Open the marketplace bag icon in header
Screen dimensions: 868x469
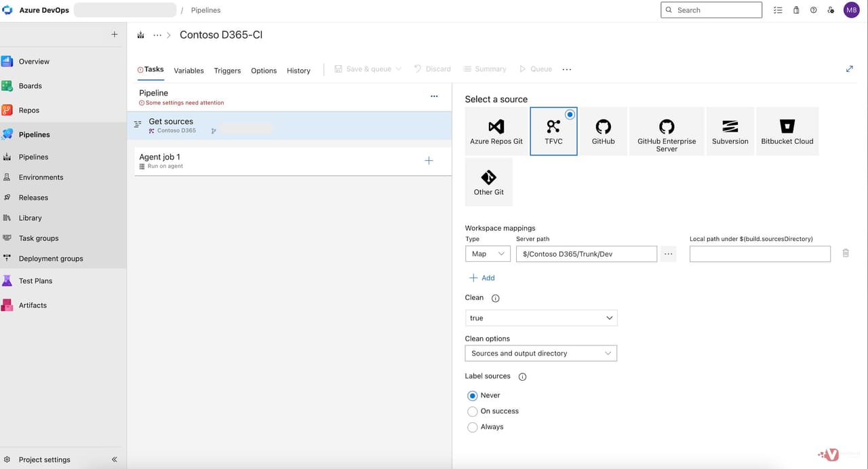coord(796,10)
